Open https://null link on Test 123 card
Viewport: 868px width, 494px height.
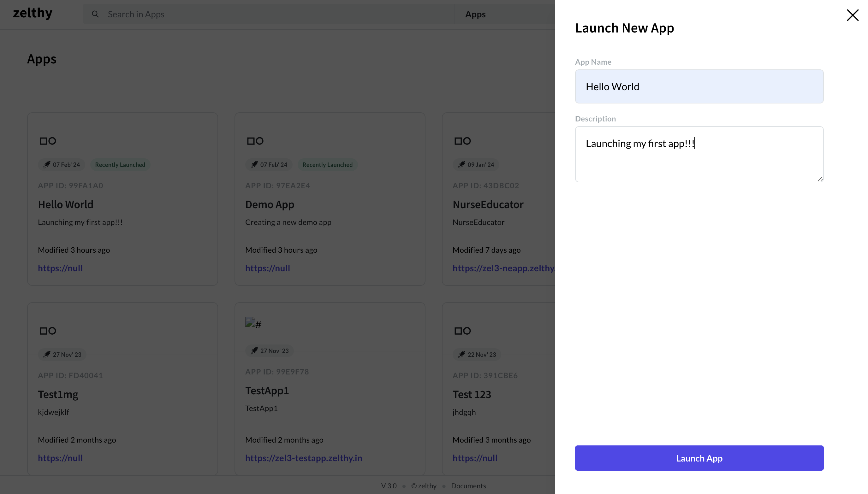tap(475, 458)
